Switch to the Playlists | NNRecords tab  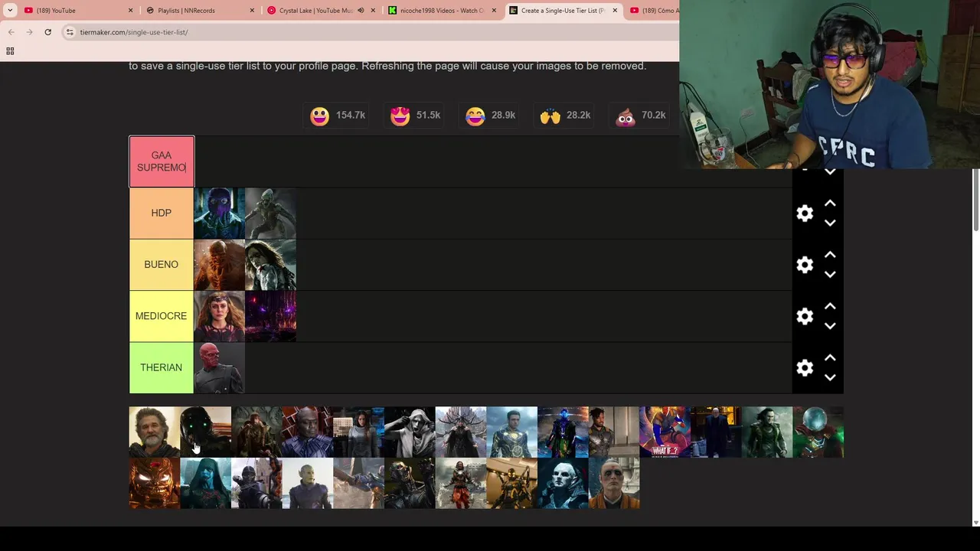pos(201,11)
